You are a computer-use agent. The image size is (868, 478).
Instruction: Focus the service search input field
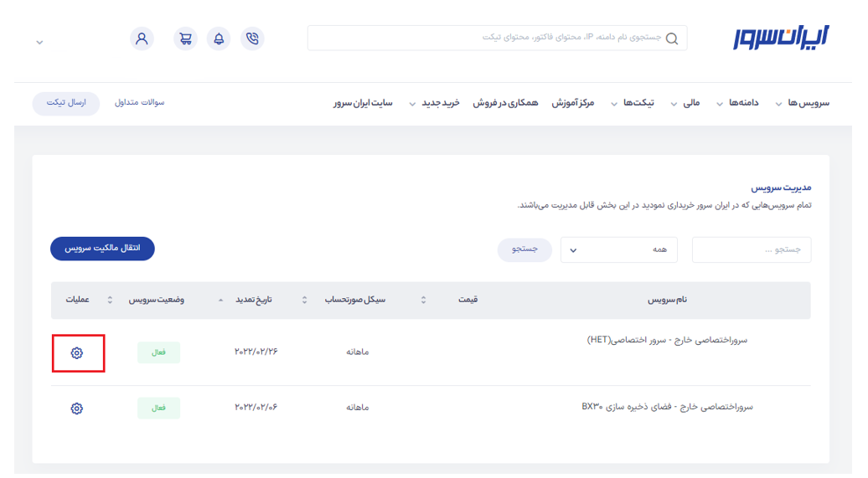(751, 249)
